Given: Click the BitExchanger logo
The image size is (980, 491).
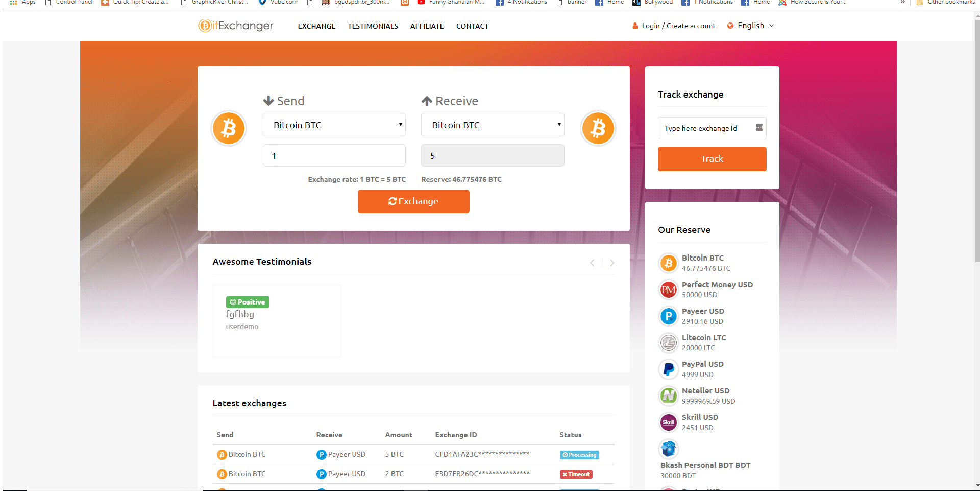Looking at the screenshot, I should [236, 26].
